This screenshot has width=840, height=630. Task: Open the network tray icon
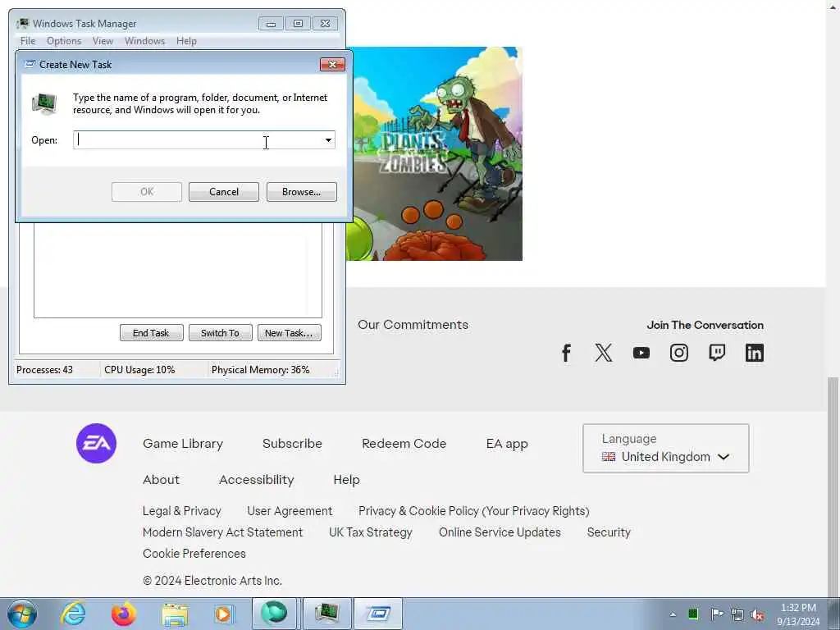tap(737, 614)
